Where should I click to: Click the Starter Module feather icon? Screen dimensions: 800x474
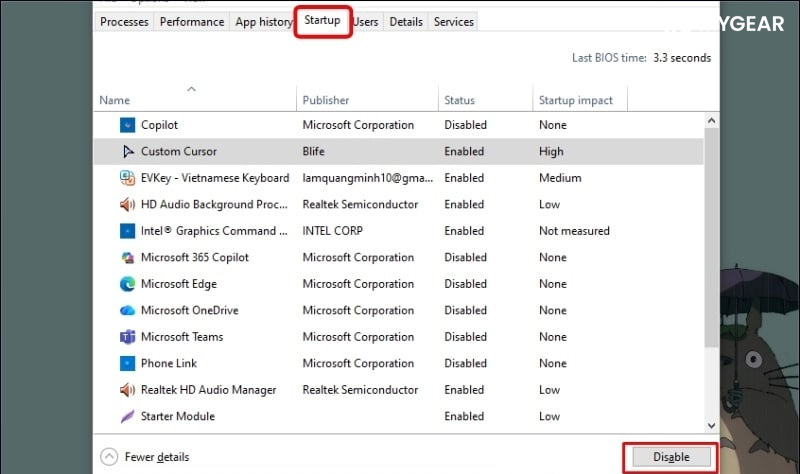click(x=127, y=416)
